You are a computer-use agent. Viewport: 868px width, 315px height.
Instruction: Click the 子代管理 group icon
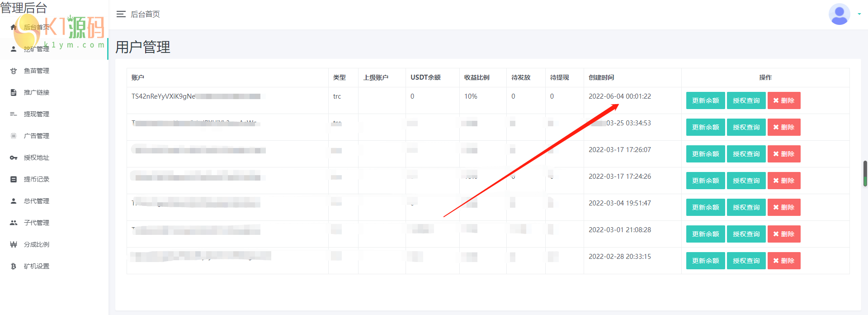[14, 223]
